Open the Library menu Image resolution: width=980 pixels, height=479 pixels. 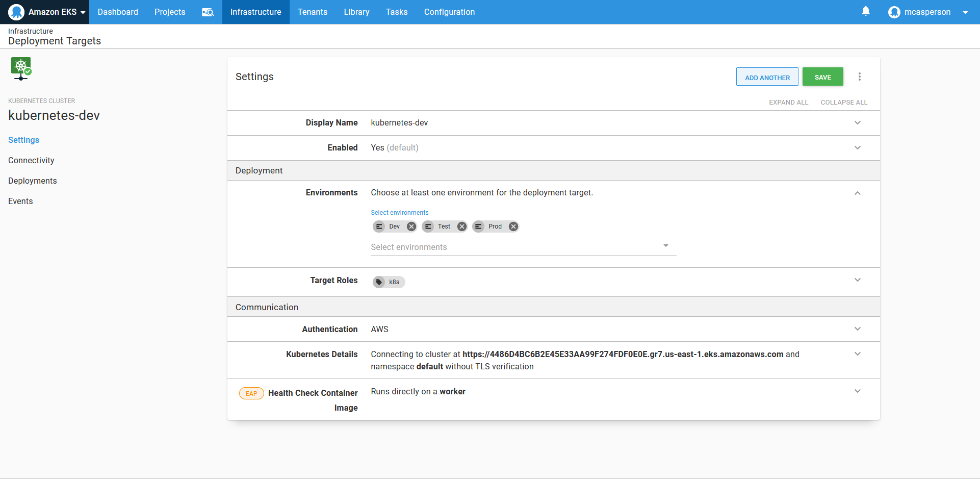[x=356, y=12]
